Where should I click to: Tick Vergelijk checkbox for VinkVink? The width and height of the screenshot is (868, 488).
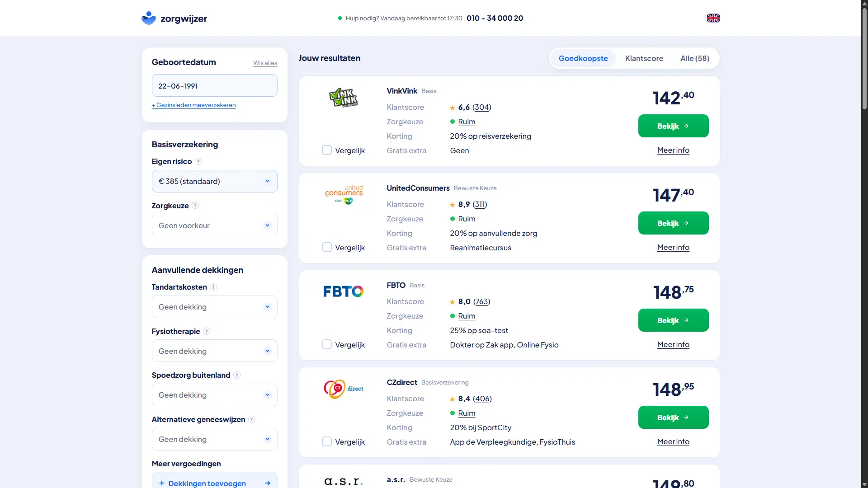click(x=327, y=150)
